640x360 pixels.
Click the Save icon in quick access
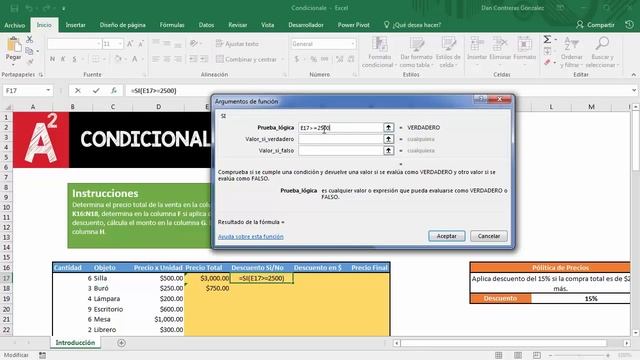coord(14,8)
